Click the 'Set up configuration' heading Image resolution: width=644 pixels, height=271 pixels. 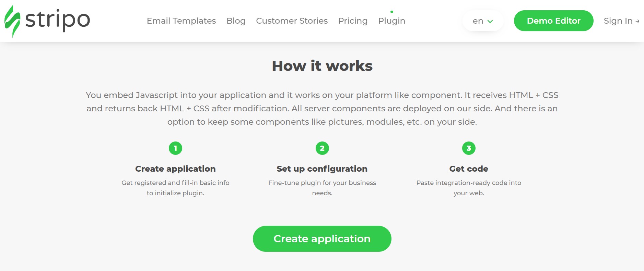coord(322,169)
